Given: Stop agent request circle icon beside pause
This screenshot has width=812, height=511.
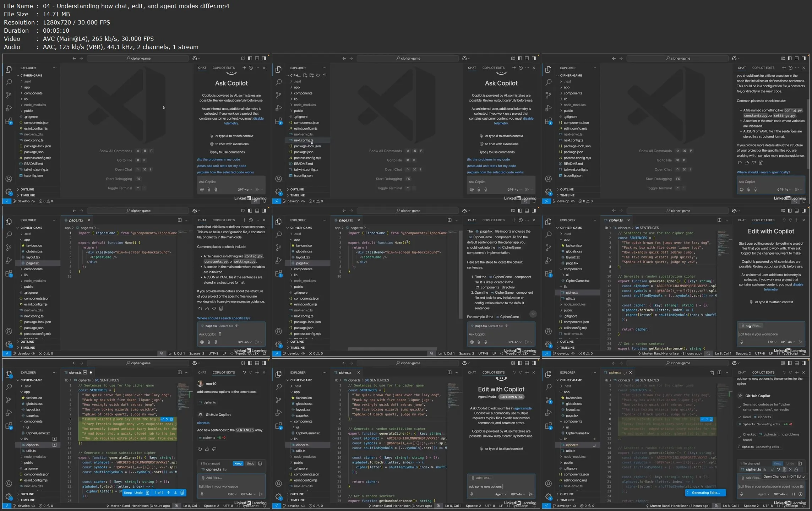Looking at the screenshot, I should pos(800,494).
